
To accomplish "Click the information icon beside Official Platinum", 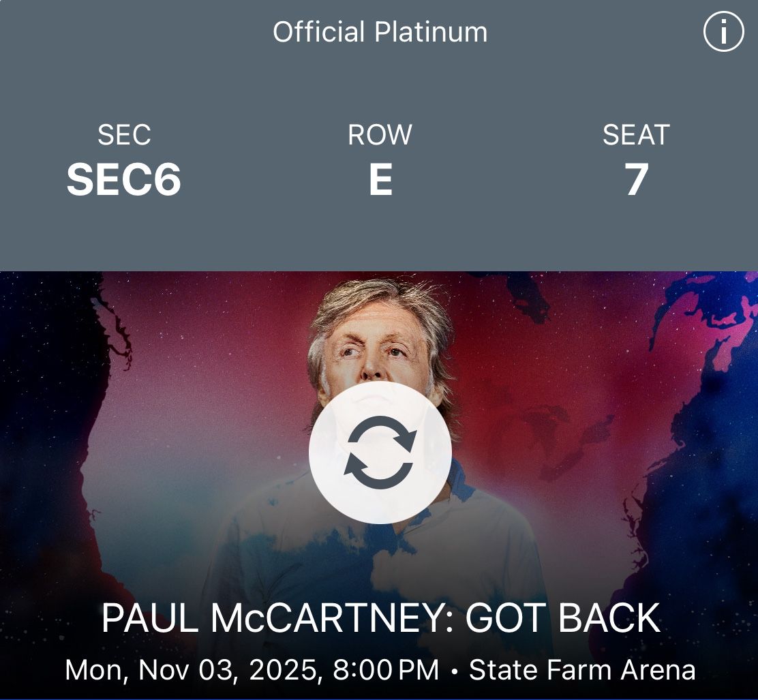I will [x=725, y=31].
